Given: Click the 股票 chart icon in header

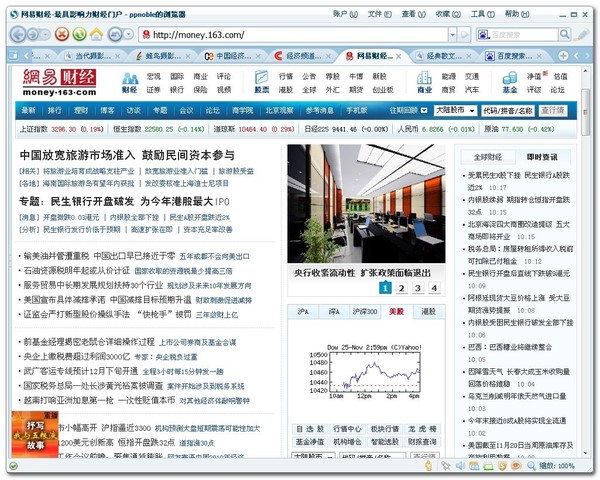Looking at the screenshot, I should pyautogui.click(x=262, y=77).
